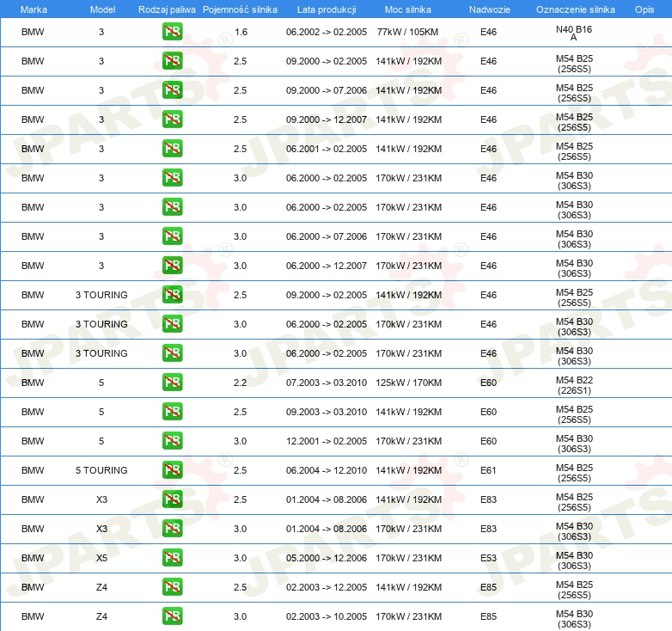The width and height of the screenshot is (672, 631).
Task: Click fuel icon in the BMW 5 2.2 row
Action: (x=172, y=383)
